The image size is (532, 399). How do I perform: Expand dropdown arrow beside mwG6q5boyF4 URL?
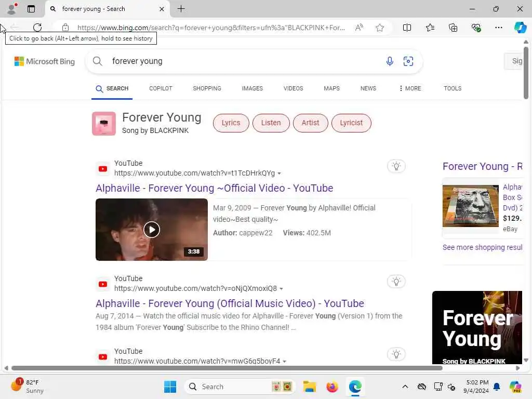pyautogui.click(x=285, y=362)
